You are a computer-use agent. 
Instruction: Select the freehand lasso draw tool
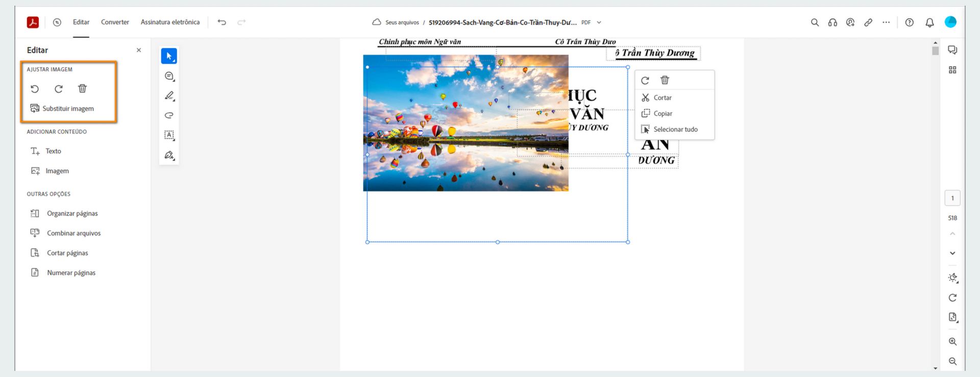tap(169, 115)
